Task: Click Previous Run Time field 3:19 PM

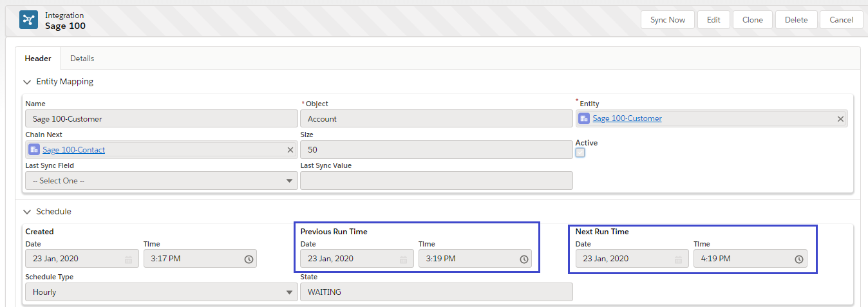Action: [475, 259]
